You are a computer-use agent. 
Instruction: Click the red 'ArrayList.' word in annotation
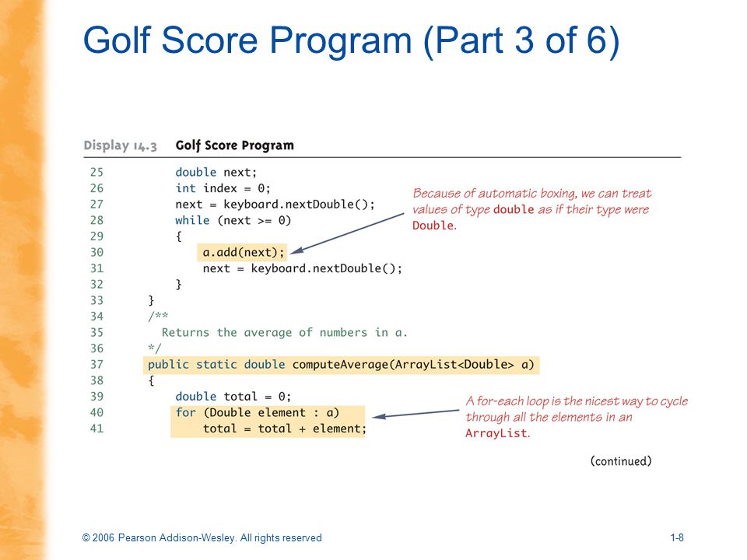[x=497, y=433]
